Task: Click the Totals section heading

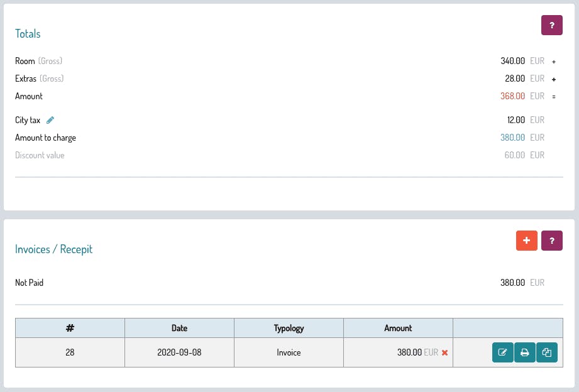Action: pos(28,33)
